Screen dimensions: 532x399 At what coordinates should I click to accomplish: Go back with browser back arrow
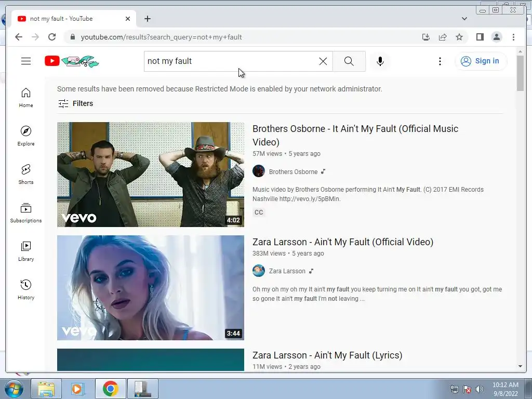[19, 37]
